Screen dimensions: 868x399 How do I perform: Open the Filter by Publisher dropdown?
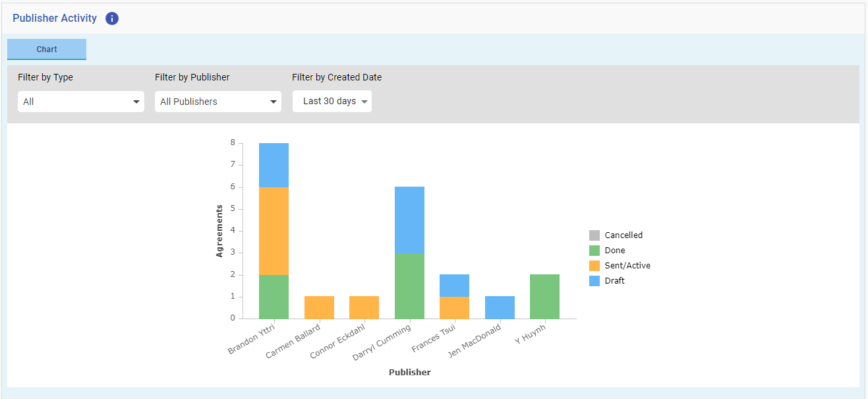click(x=218, y=102)
